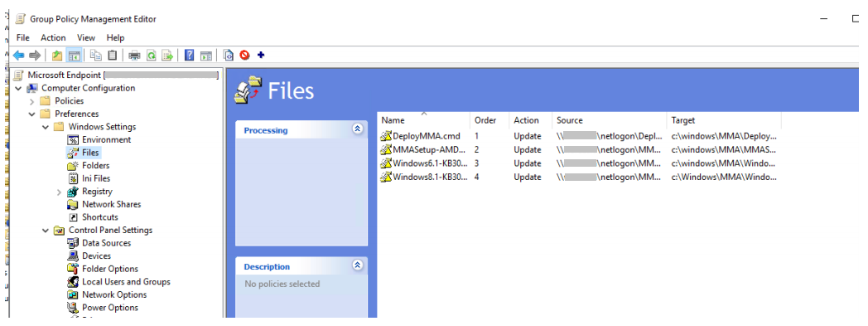Select Registry in the tree

tap(97, 192)
